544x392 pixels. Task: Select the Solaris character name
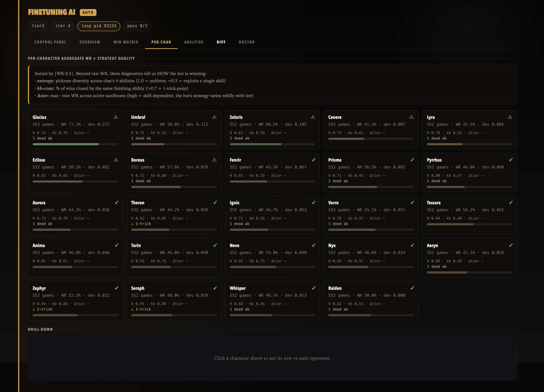click(x=236, y=117)
